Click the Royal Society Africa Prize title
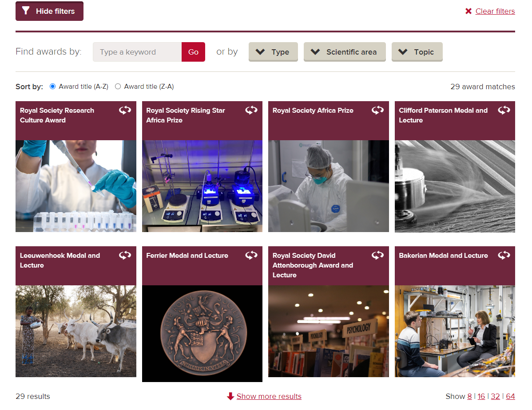532x410 pixels. pyautogui.click(x=313, y=110)
